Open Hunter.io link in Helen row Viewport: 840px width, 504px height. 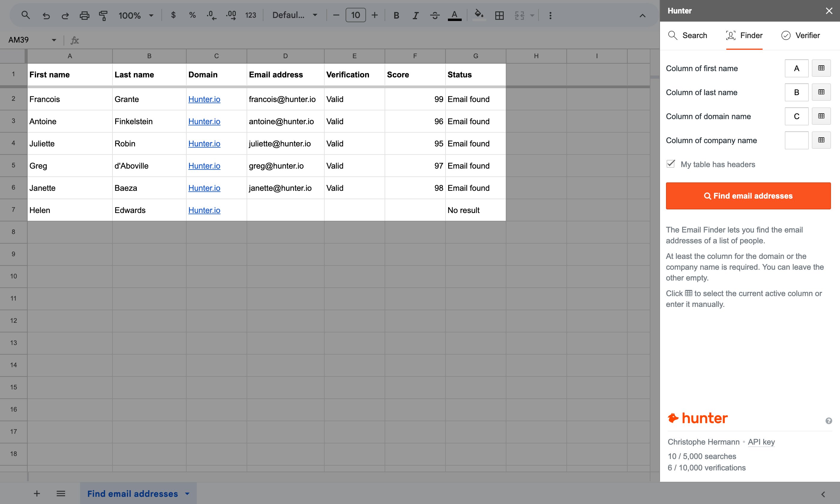pyautogui.click(x=204, y=210)
